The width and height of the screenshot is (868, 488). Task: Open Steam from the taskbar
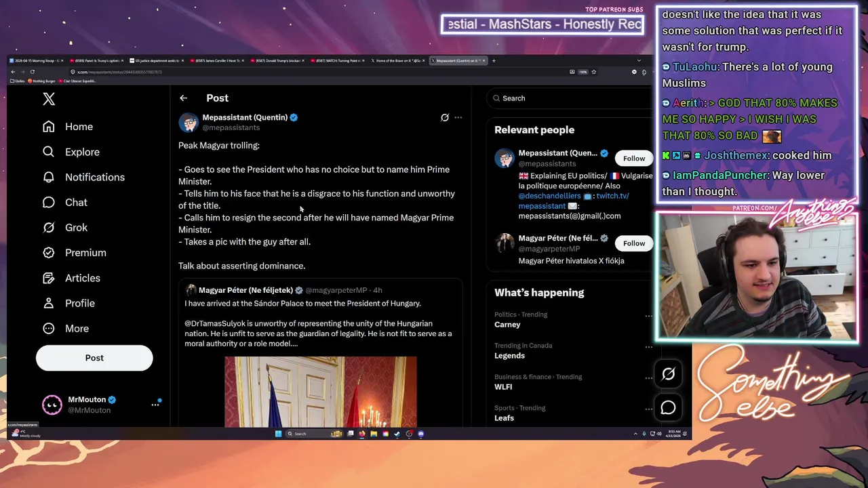pyautogui.click(x=397, y=434)
